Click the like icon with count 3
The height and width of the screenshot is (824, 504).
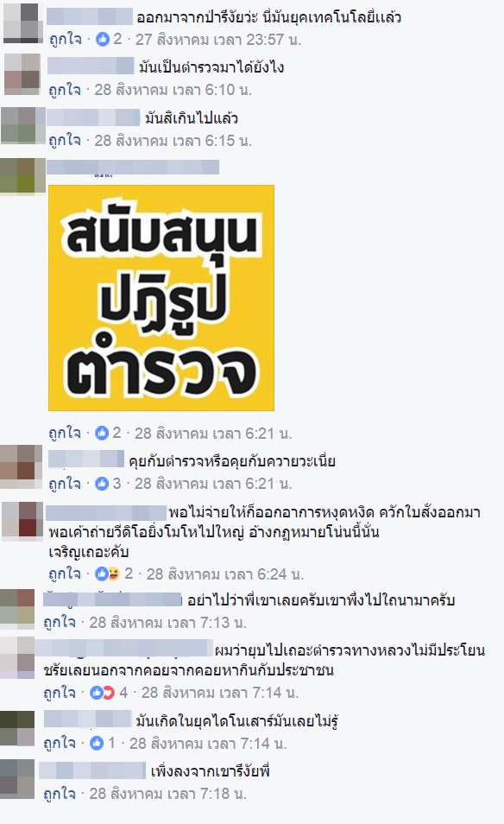[102, 483]
